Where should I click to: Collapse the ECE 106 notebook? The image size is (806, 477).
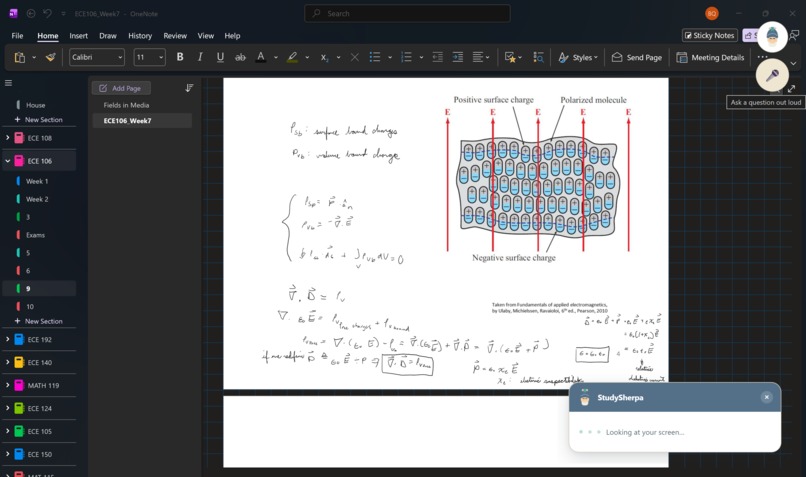point(7,161)
